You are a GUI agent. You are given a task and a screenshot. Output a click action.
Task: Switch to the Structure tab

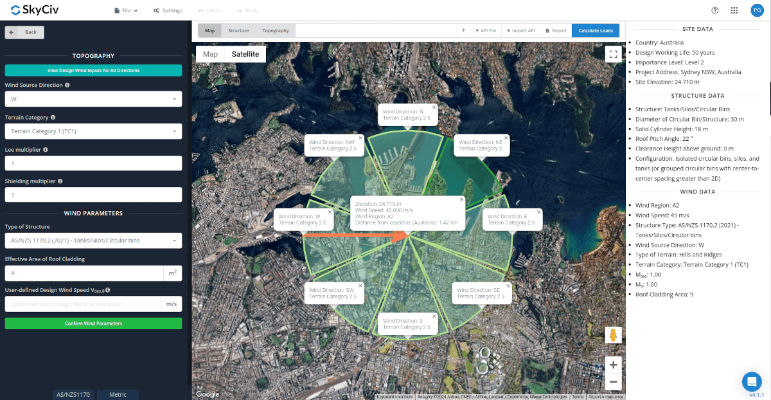click(x=238, y=31)
